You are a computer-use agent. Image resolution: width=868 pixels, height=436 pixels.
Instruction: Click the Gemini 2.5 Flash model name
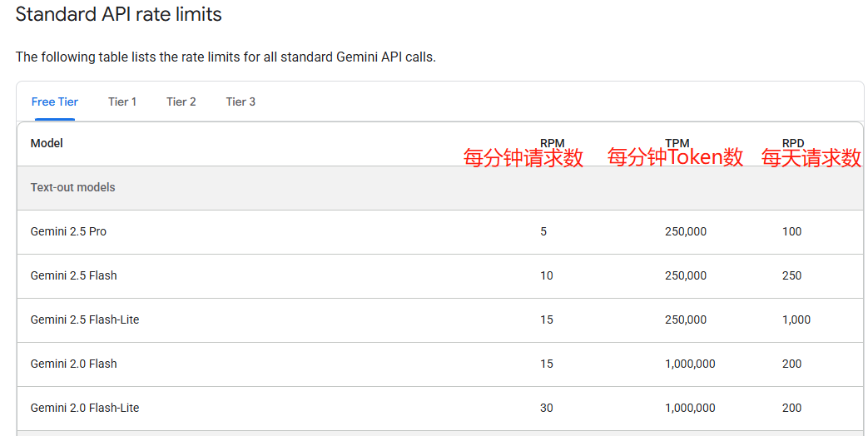click(x=73, y=275)
